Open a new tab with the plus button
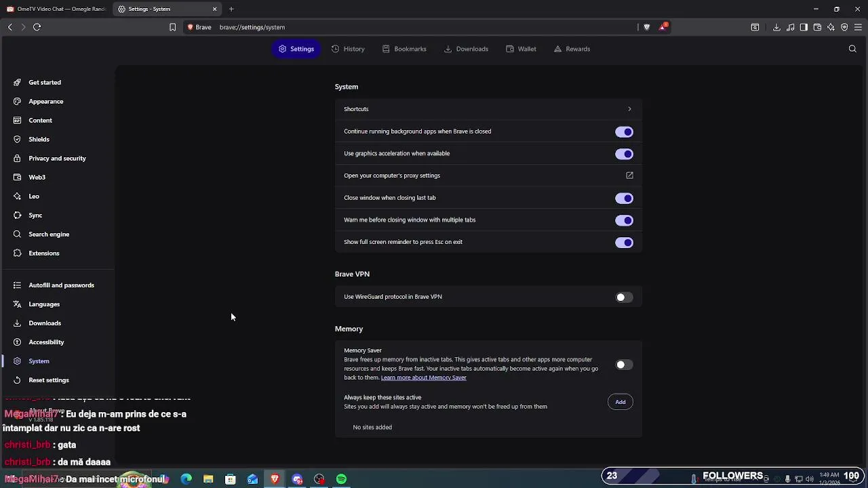 (x=231, y=9)
